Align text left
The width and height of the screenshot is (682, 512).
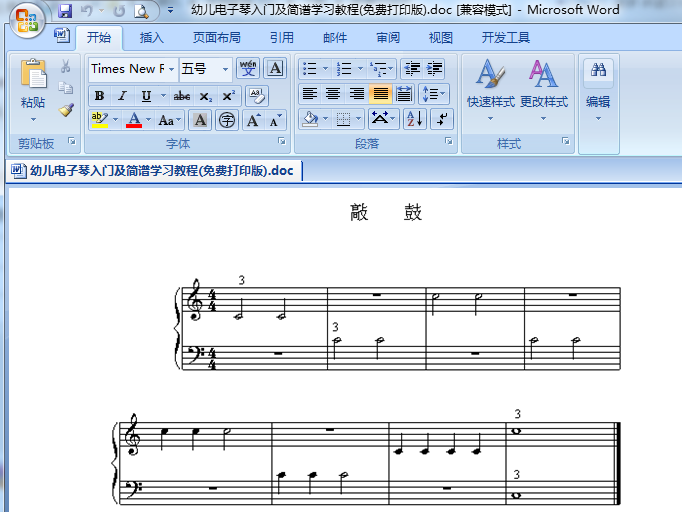coord(310,94)
